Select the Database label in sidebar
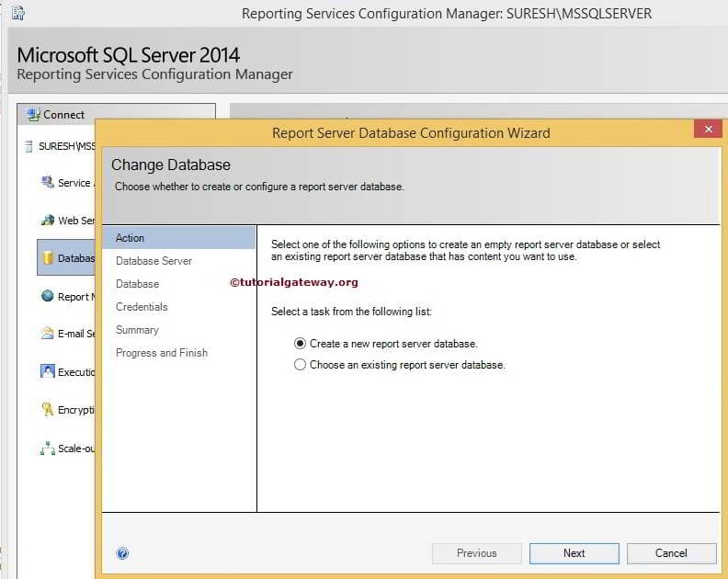The height and width of the screenshot is (579, 728). tap(76, 258)
